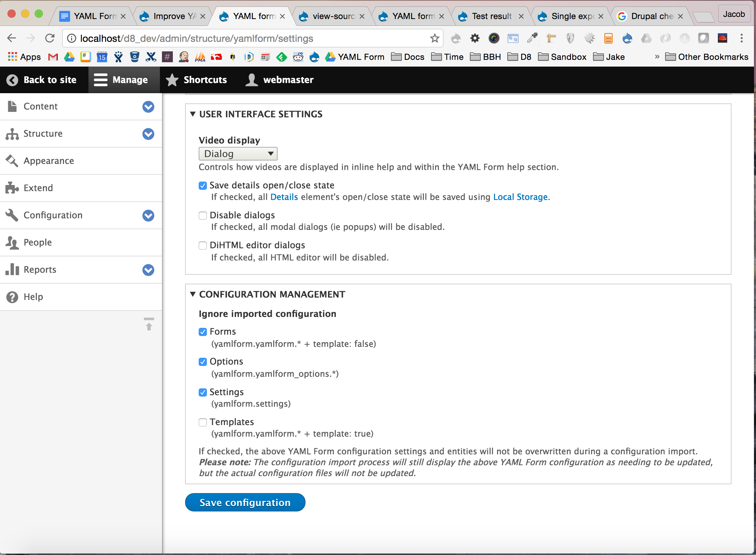Uncheck Save details open/close state
This screenshot has height=555, width=756.
(x=203, y=185)
